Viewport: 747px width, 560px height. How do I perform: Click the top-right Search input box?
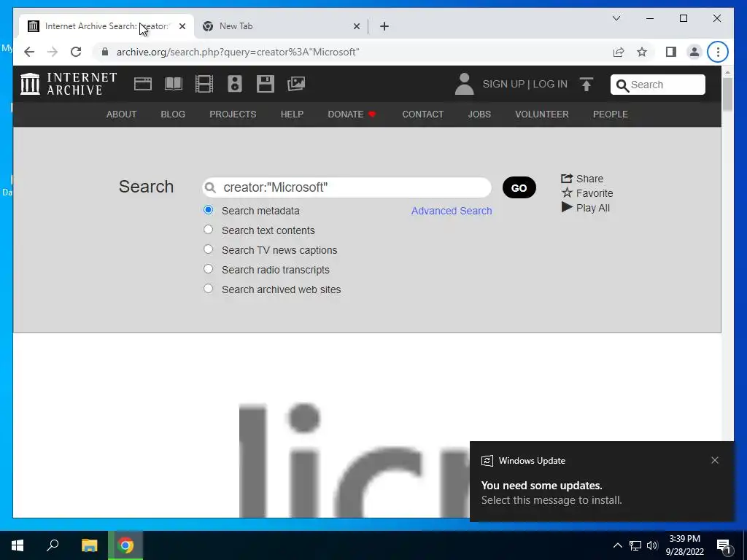pyautogui.click(x=657, y=85)
